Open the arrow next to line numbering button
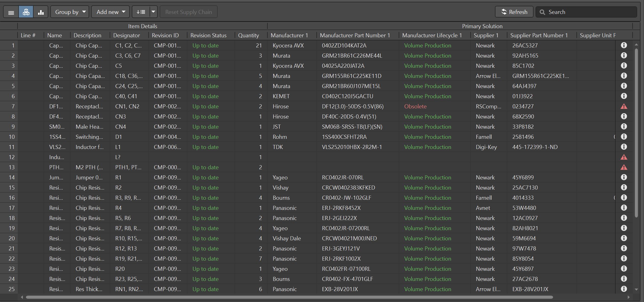This screenshot has height=302, width=644. pos(153,12)
